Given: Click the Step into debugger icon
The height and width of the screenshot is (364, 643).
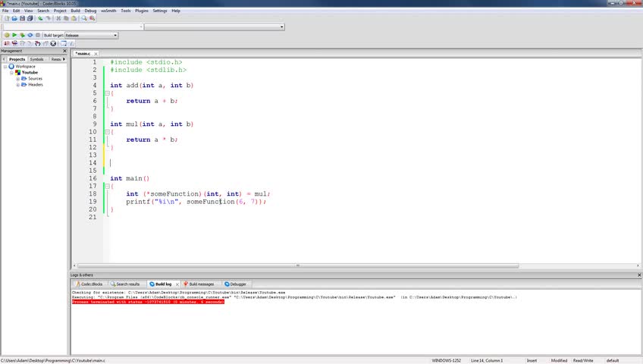Looking at the screenshot, I should click(x=38, y=43).
